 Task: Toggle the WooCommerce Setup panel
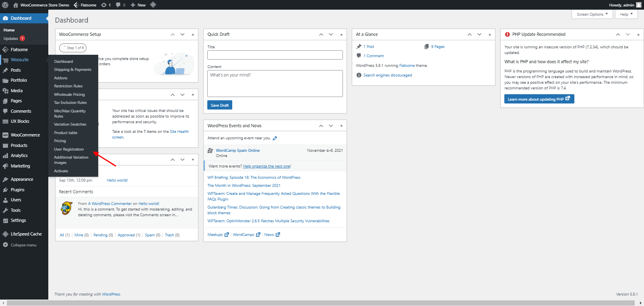click(193, 34)
